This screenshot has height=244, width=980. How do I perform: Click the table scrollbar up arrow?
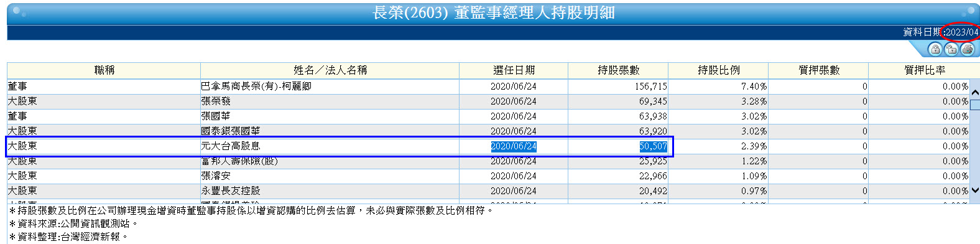(x=975, y=93)
